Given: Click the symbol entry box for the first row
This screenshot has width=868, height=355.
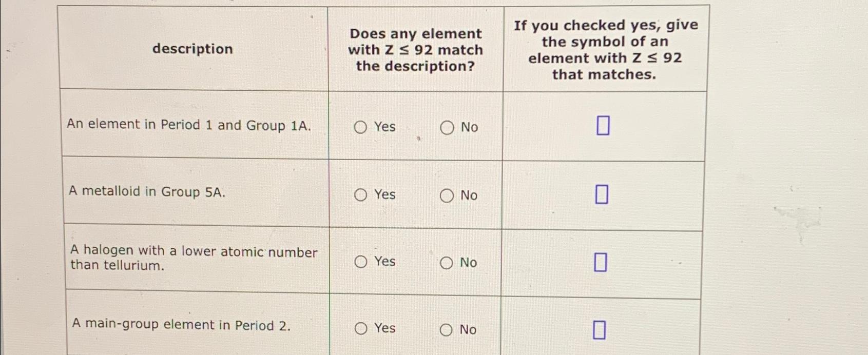Looking at the screenshot, I should tap(603, 125).
